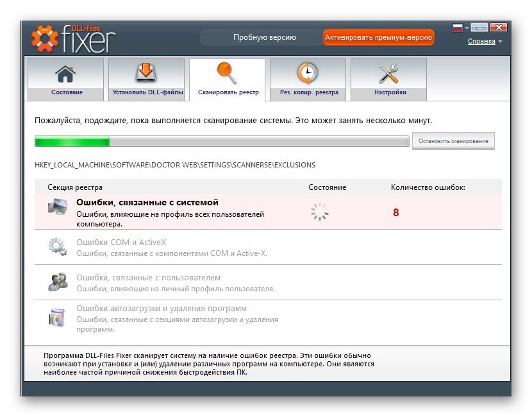Select Ошибки, связанные с системой row title

coord(147,202)
